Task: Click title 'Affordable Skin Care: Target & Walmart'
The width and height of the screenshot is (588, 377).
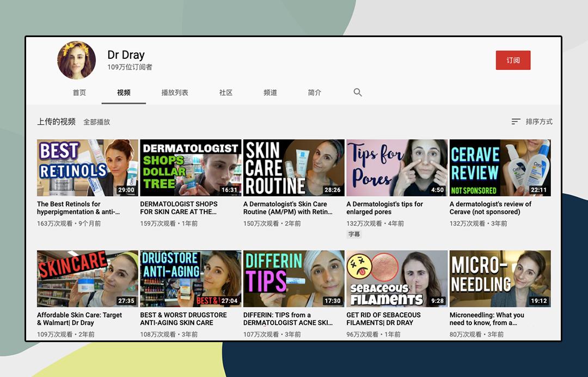Action: click(x=79, y=319)
